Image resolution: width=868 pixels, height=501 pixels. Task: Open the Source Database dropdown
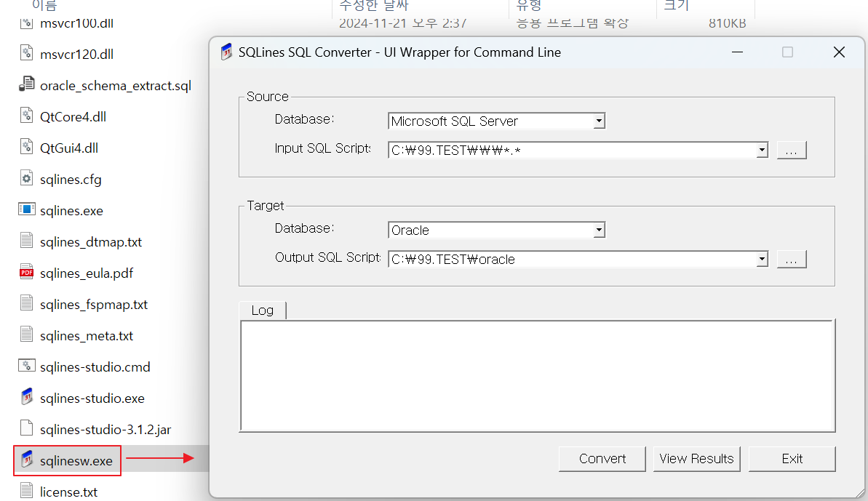pyautogui.click(x=599, y=121)
